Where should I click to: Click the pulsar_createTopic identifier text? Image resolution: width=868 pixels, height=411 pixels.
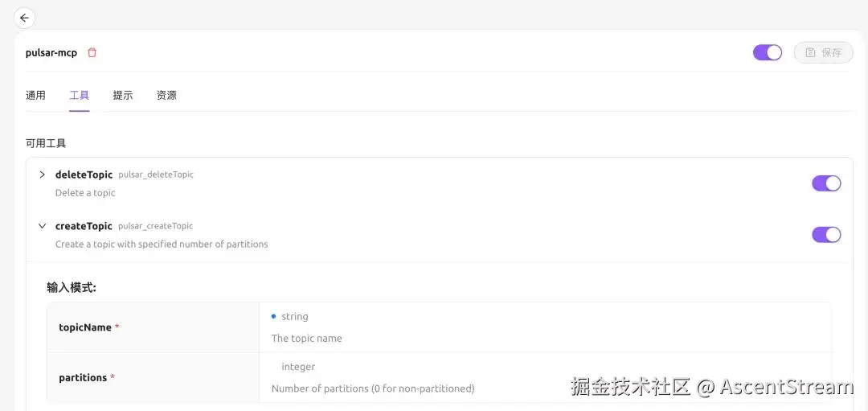point(156,226)
